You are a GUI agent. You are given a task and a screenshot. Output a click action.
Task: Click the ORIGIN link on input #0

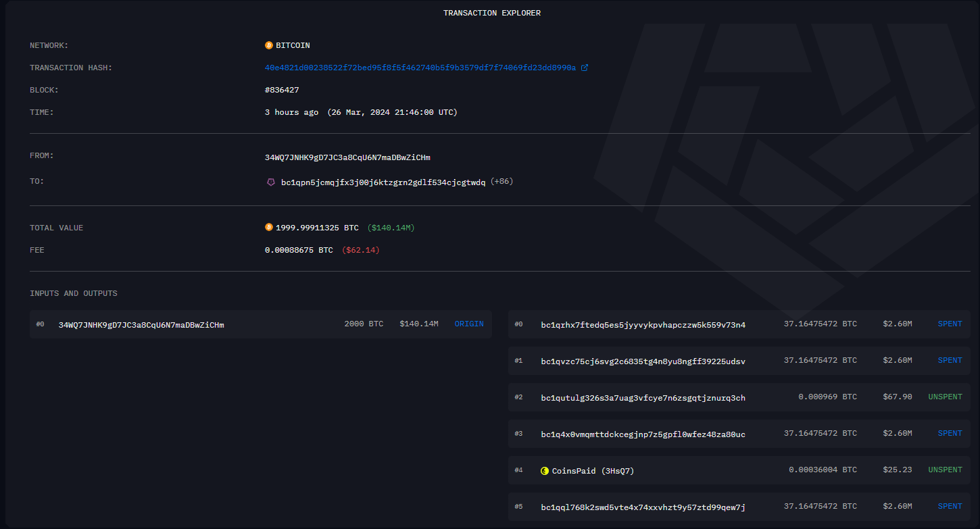[x=469, y=324]
